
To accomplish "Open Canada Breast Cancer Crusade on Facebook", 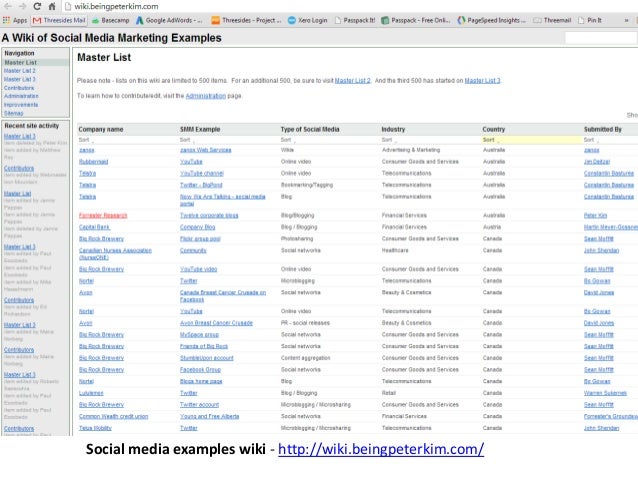I will (223, 296).
